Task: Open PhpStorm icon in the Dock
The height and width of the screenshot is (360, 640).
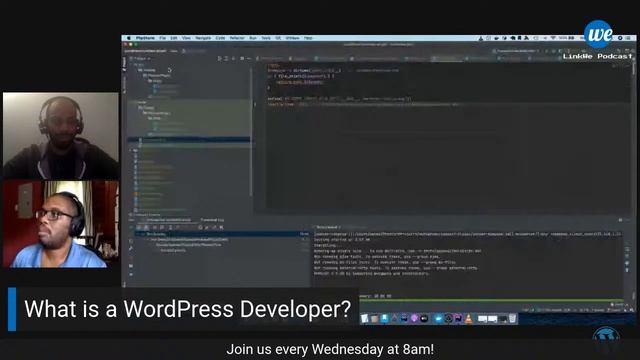Action: [458, 319]
